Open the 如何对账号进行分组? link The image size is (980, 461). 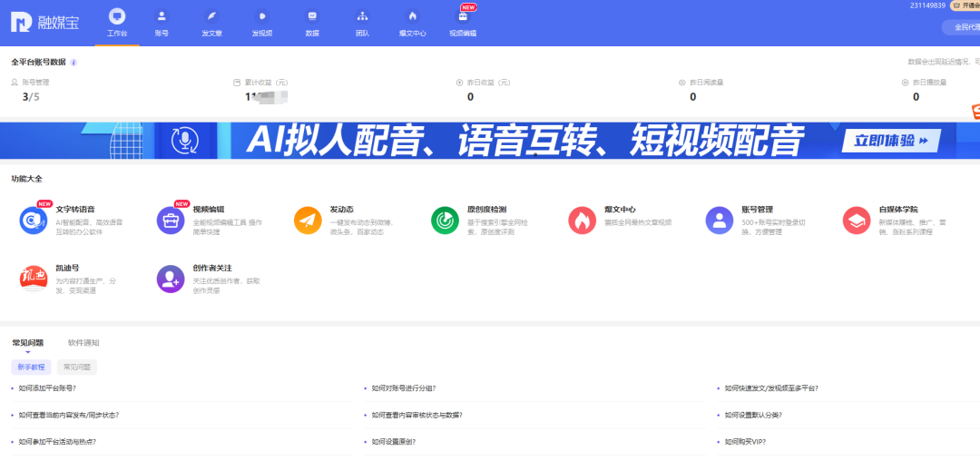[404, 387]
